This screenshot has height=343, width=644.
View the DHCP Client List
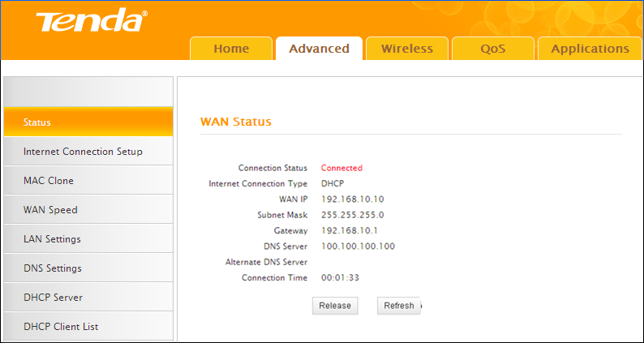pos(88,327)
